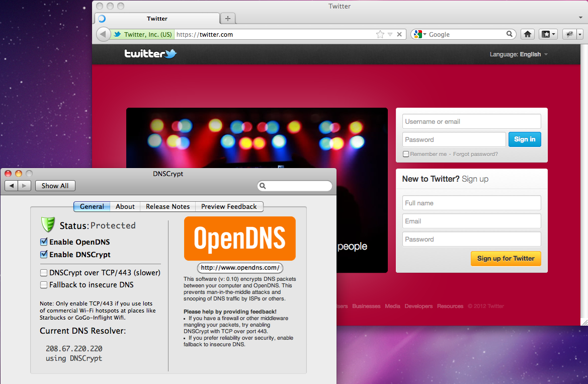This screenshot has height=384, width=588.
Task: Bookmark this page with the star icon
Action: pos(380,34)
